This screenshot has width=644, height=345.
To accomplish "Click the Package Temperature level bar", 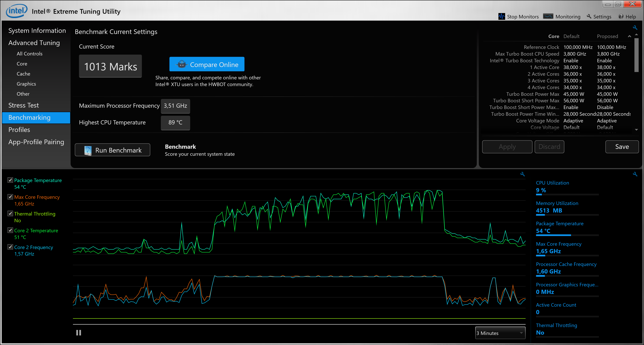I will (567, 235).
